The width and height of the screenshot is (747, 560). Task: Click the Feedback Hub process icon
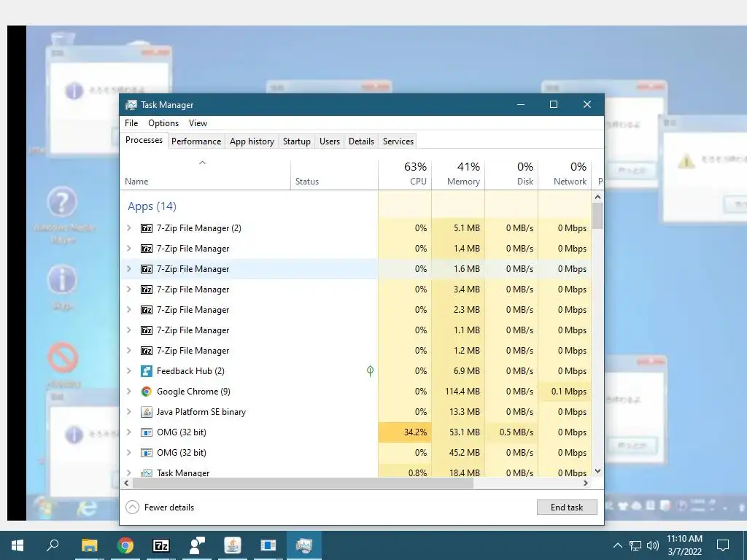click(x=146, y=371)
